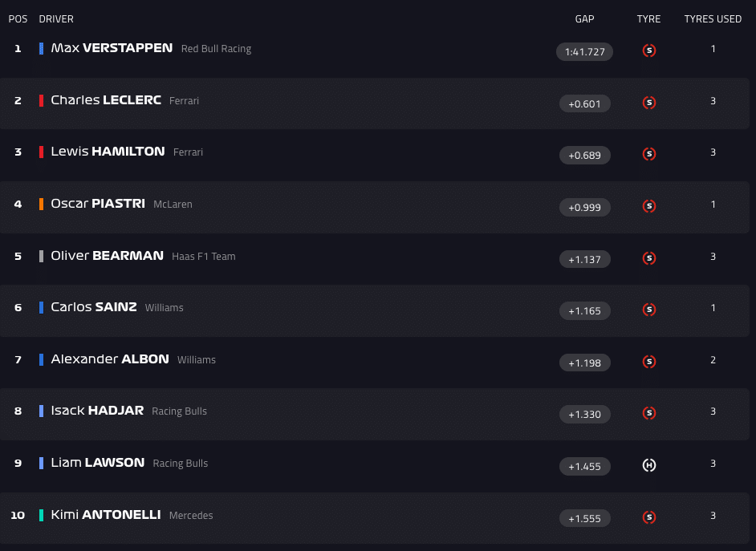Viewport: 756px width, 551px height.
Task: Click the soft tyre icon for Verstappen
Action: tap(648, 50)
